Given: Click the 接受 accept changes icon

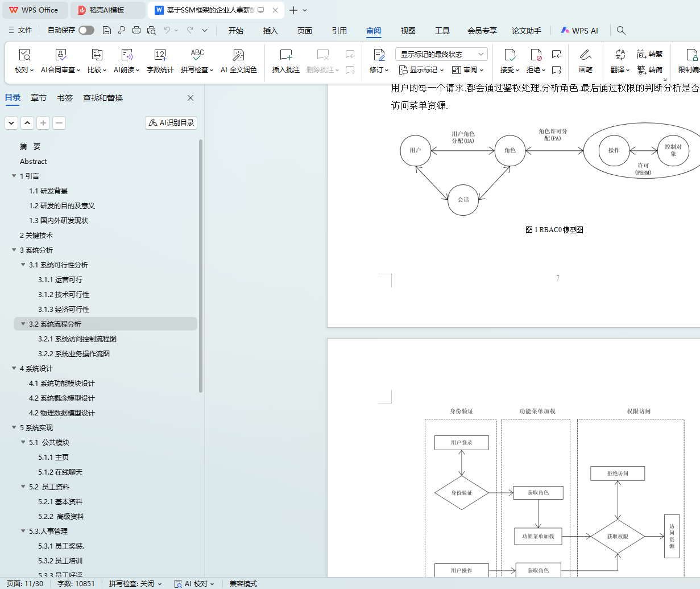Looking at the screenshot, I should click(x=510, y=55).
